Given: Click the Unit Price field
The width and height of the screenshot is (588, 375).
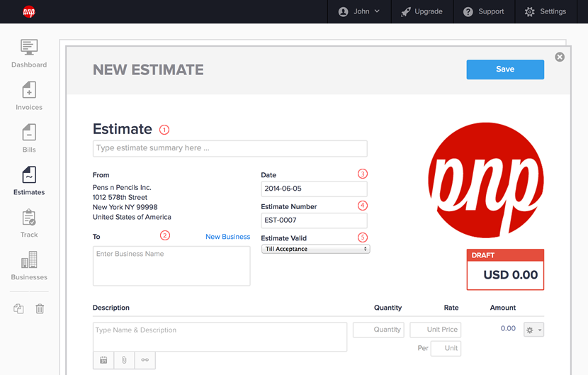Looking at the screenshot, I should [x=436, y=330].
